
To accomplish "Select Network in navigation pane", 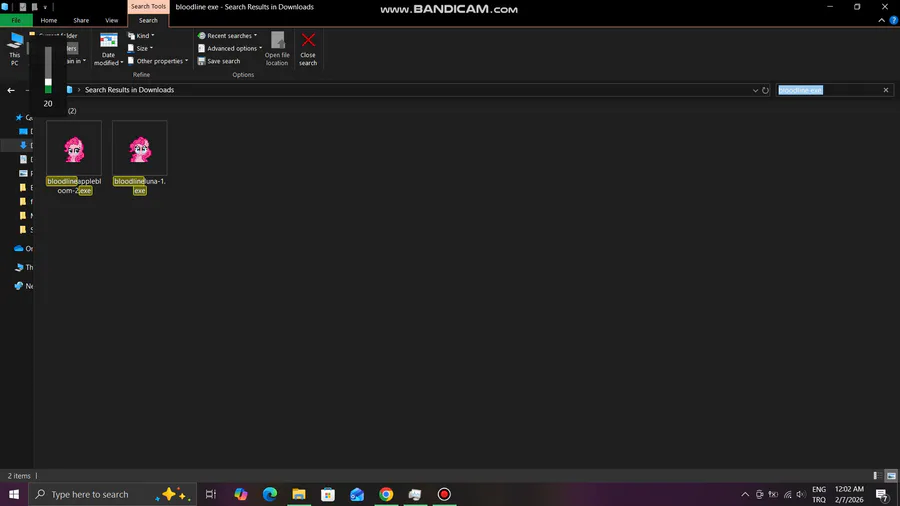I will click(x=23, y=286).
